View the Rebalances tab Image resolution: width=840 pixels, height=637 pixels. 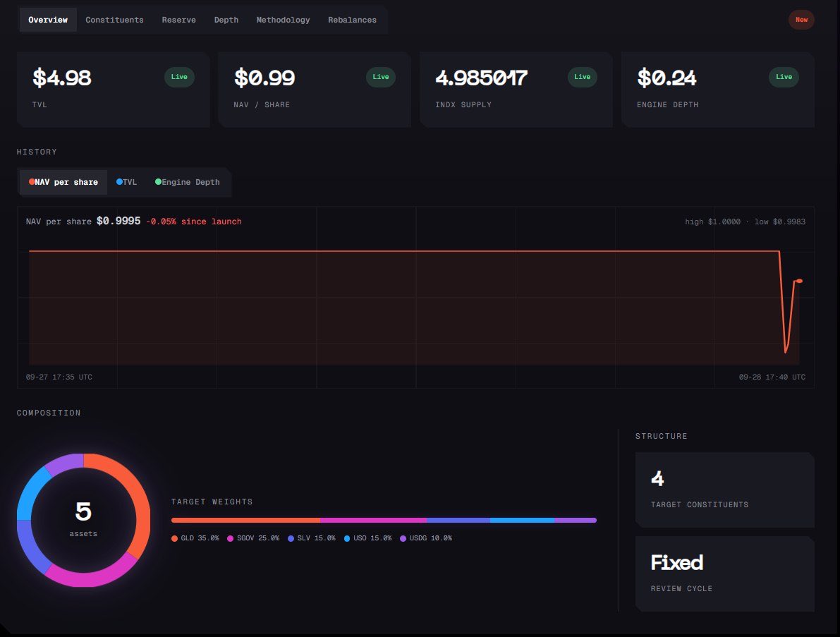(352, 20)
